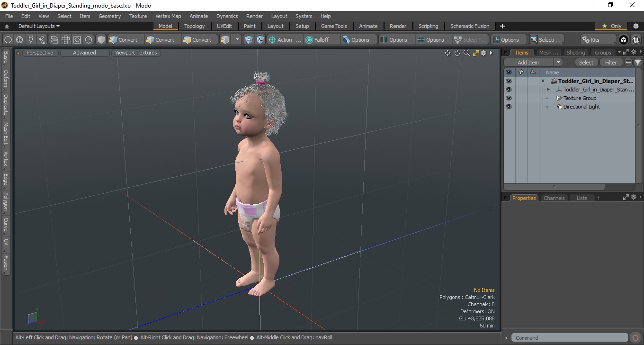The height and width of the screenshot is (345, 644).
Task: Add new layout tab with plus
Action: pyautogui.click(x=502, y=26)
